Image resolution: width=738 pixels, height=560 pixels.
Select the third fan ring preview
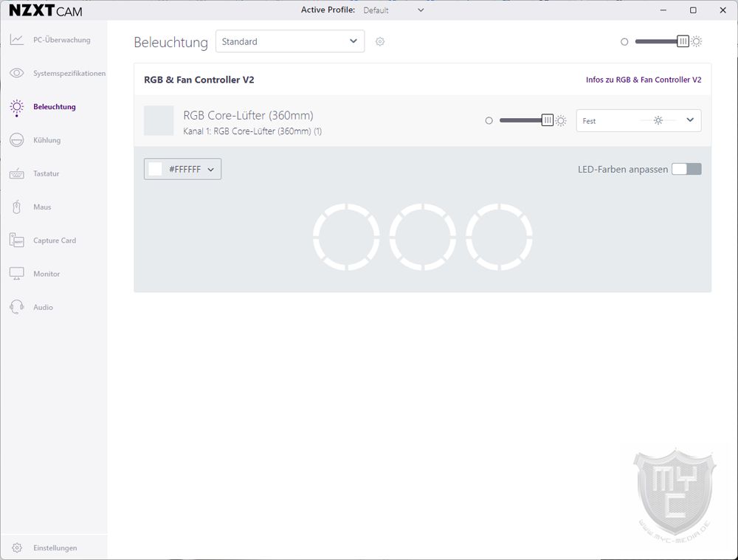[x=499, y=237]
